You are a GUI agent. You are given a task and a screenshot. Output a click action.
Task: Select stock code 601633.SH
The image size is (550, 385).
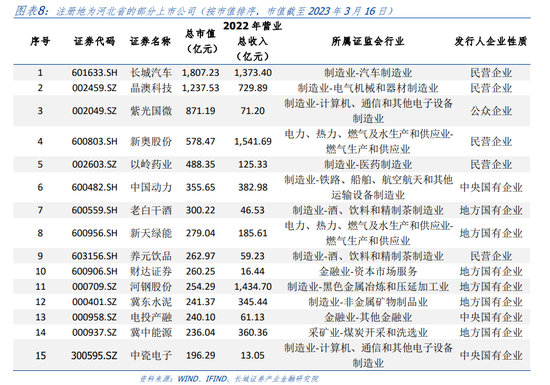point(94,73)
